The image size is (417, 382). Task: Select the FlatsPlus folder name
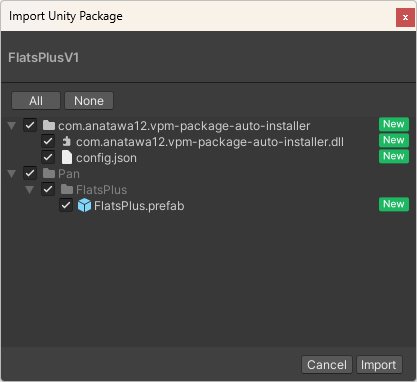102,190
